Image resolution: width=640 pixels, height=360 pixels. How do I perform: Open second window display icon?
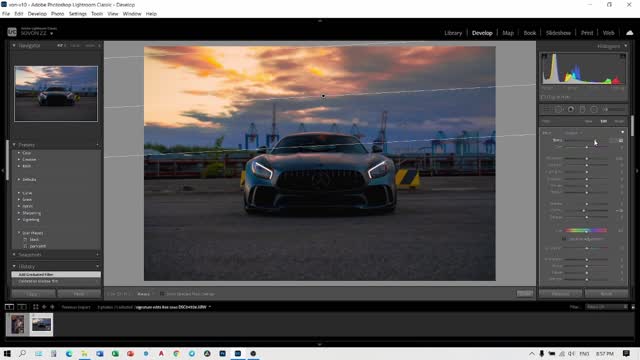[22, 307]
